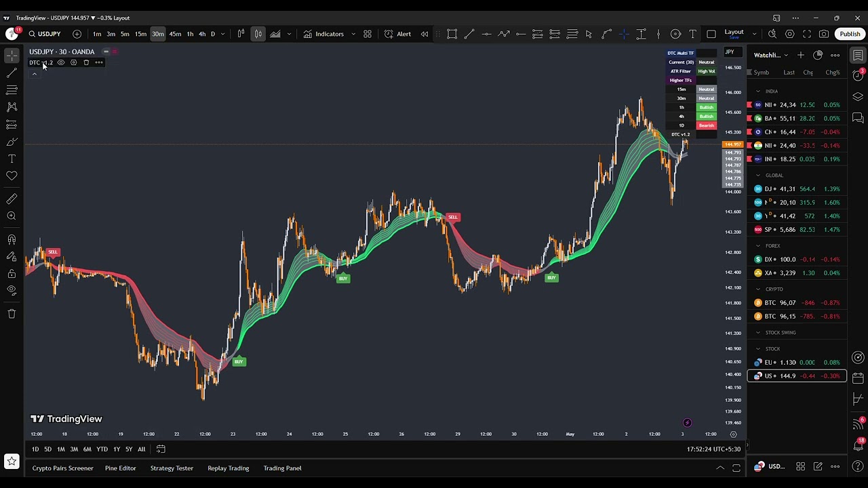Click the clock time 17:52:24 UTC+5:30

click(x=713, y=449)
